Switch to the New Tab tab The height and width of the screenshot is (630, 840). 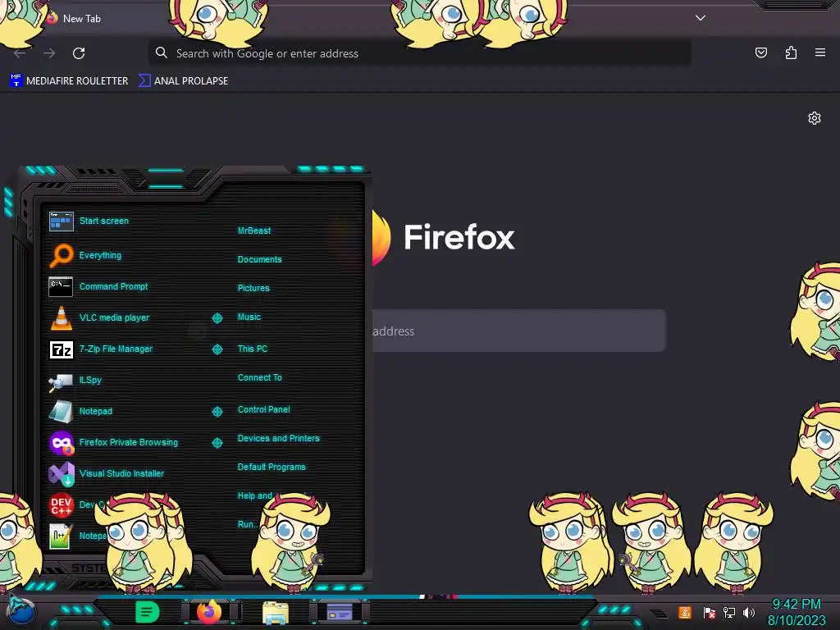coord(81,18)
